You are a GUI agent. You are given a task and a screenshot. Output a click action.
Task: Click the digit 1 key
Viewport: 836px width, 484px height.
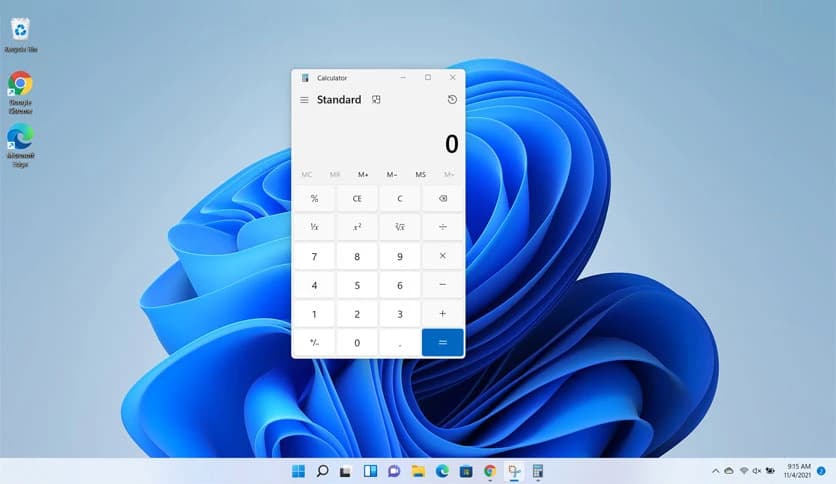click(315, 313)
